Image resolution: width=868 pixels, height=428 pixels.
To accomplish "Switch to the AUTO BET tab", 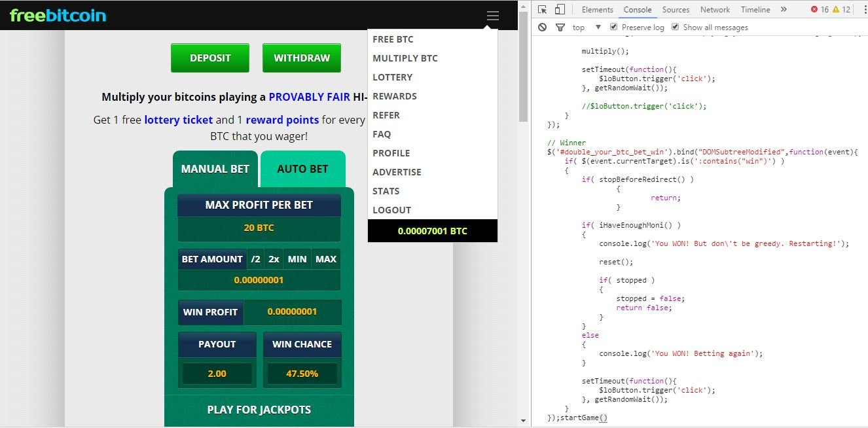I will (x=302, y=169).
